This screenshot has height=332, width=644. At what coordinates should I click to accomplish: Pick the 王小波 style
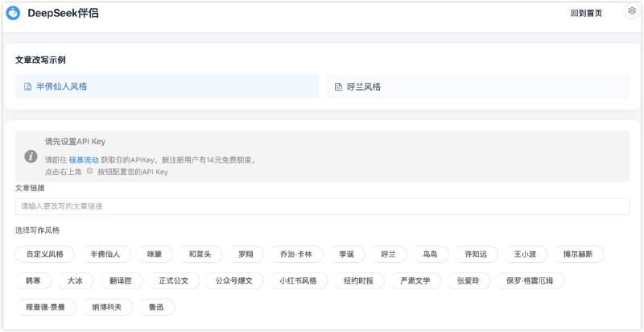tap(526, 255)
